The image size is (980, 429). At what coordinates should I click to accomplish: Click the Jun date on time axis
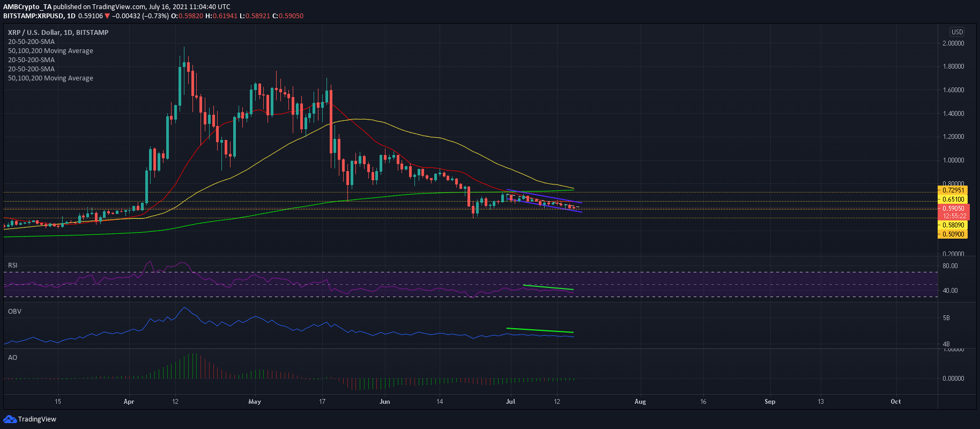384,402
